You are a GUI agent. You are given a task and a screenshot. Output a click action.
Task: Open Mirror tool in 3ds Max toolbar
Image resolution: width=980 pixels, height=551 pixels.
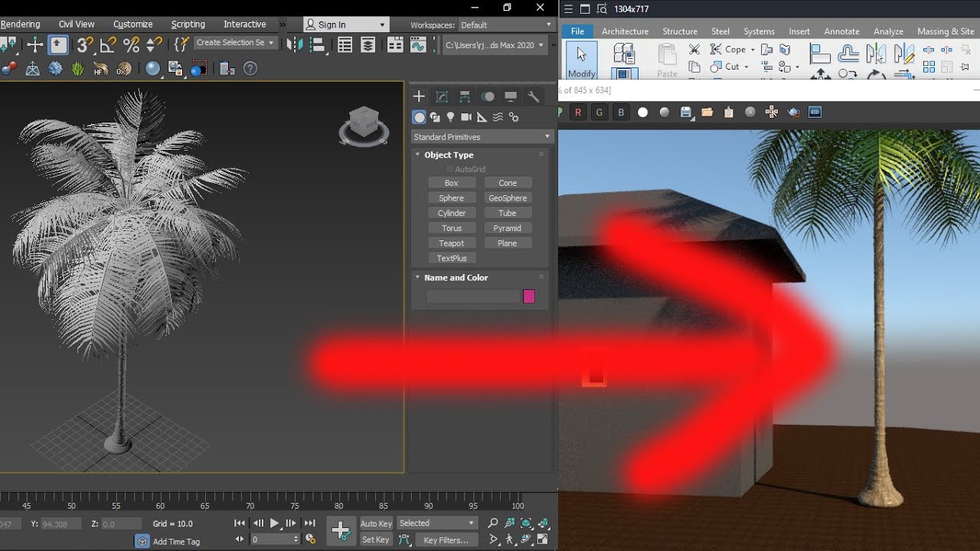pyautogui.click(x=294, y=45)
